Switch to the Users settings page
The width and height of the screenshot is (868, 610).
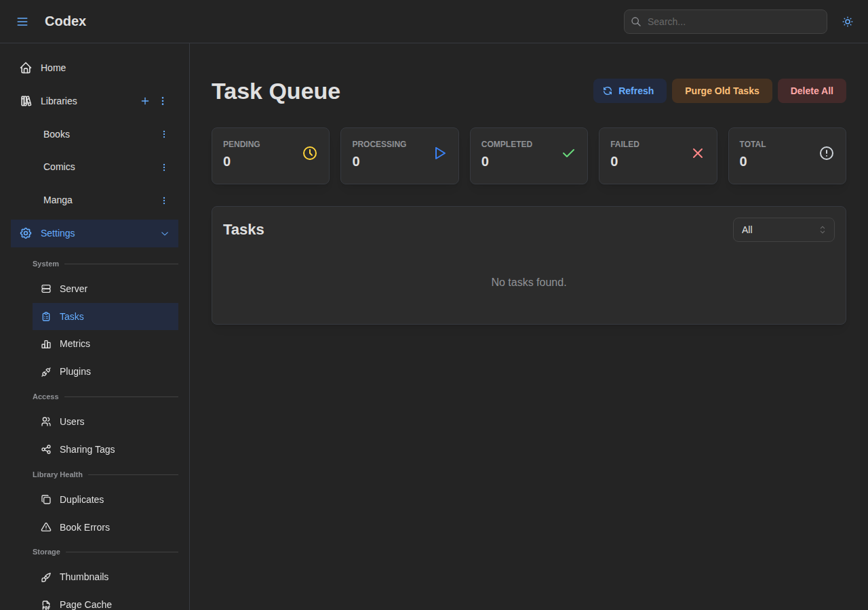pos(72,422)
